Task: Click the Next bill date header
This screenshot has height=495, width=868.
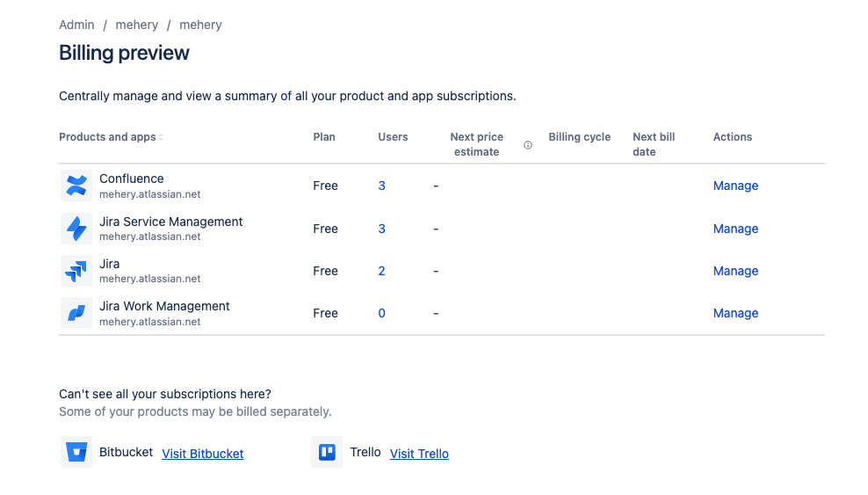Action: click(654, 144)
